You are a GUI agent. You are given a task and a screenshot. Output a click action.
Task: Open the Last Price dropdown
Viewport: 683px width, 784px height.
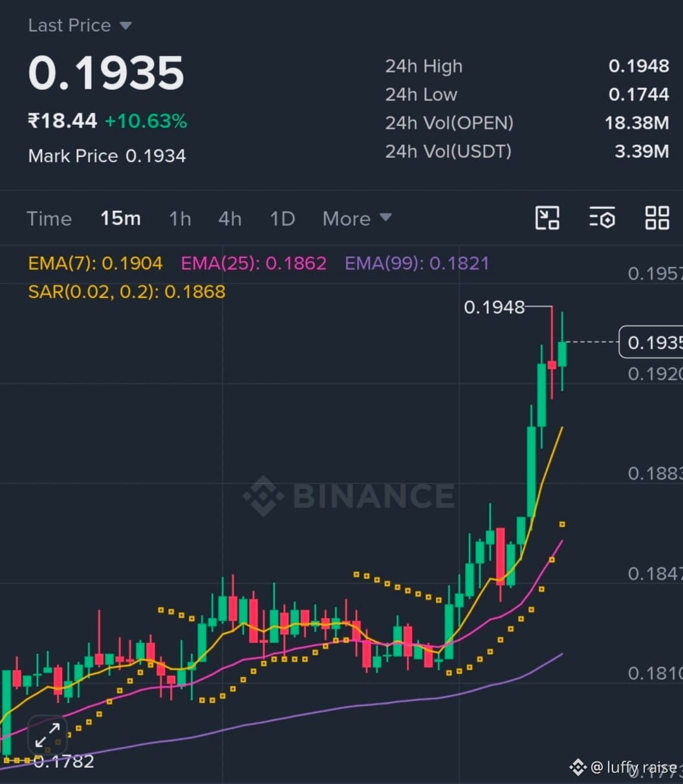coord(80,25)
